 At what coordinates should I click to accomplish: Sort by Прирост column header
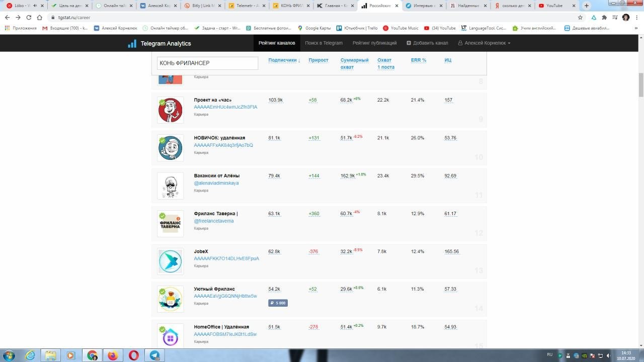click(x=318, y=60)
